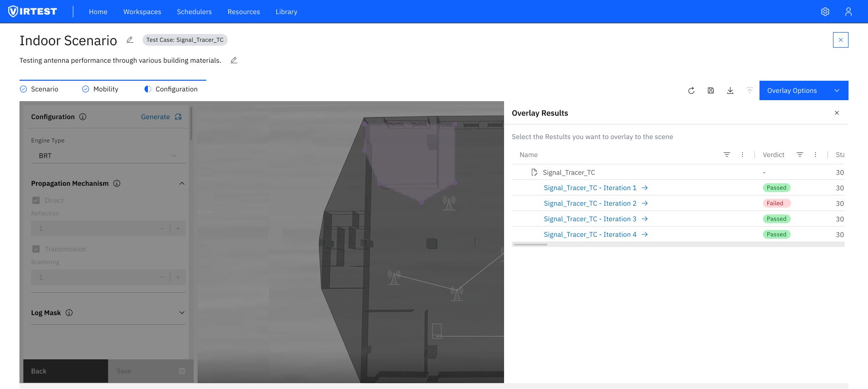Image resolution: width=868 pixels, height=389 pixels.
Task: Click the save disk icon in the toolbar
Action: coord(711,90)
